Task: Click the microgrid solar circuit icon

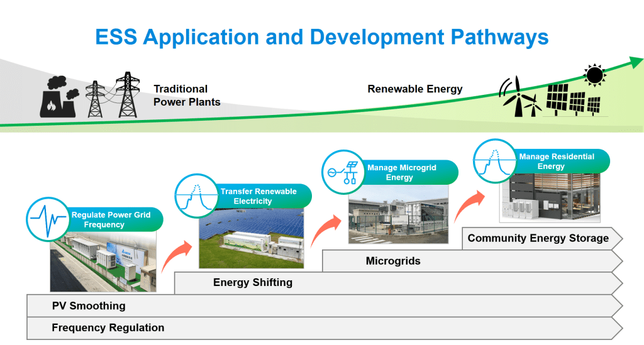Action: tap(343, 172)
